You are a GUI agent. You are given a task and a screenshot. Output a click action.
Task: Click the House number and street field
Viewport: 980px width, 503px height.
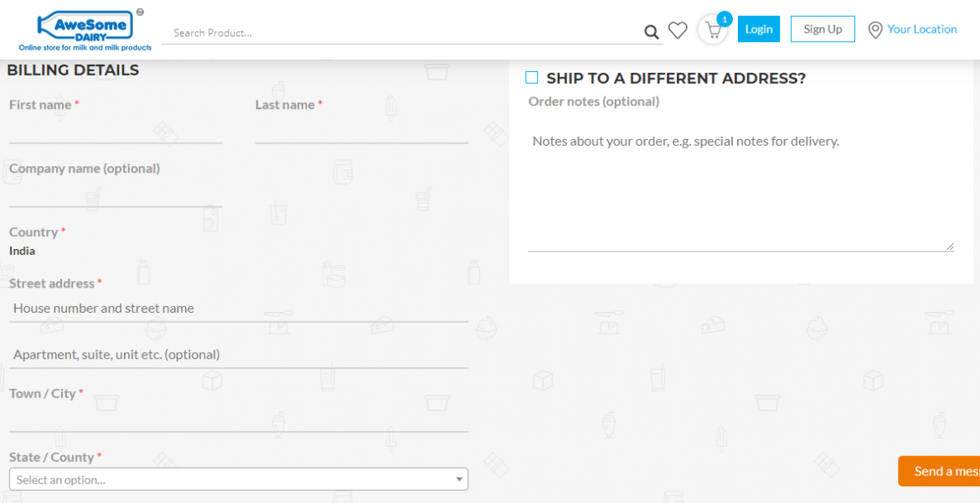pyautogui.click(x=238, y=309)
